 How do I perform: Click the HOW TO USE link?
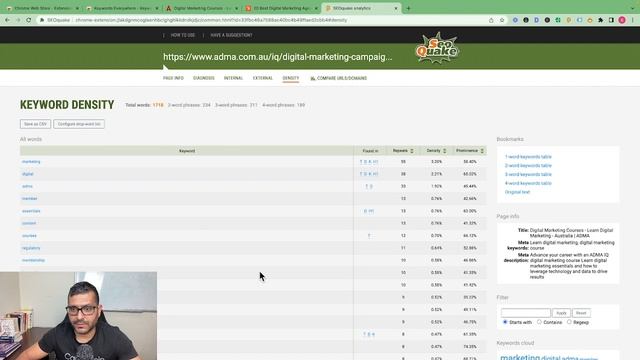(x=183, y=35)
